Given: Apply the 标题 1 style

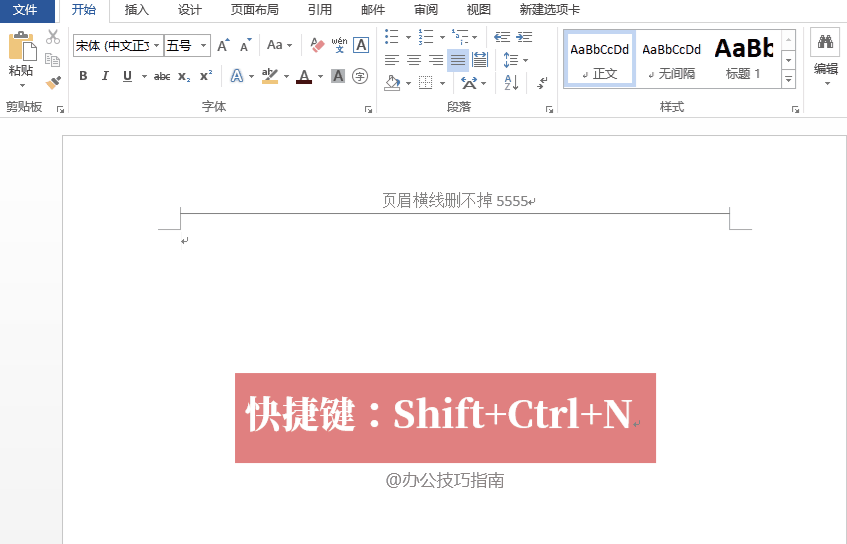Looking at the screenshot, I should pos(743,58).
